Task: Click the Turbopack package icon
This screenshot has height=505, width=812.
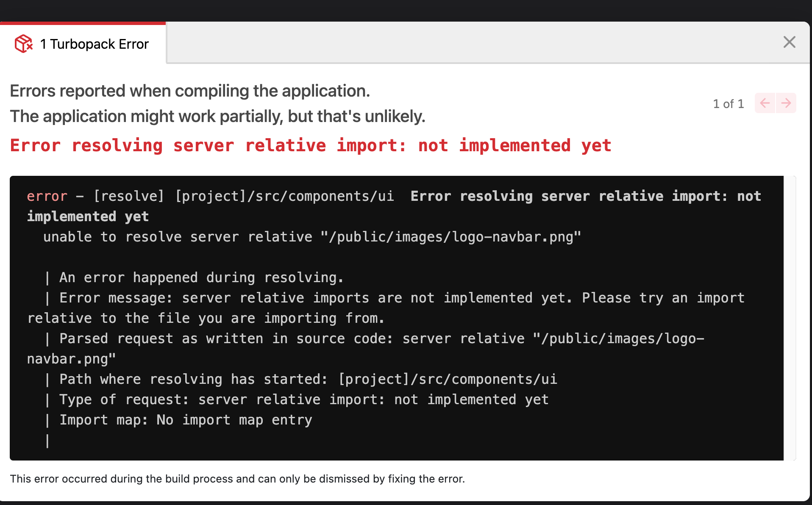Action: 24,44
